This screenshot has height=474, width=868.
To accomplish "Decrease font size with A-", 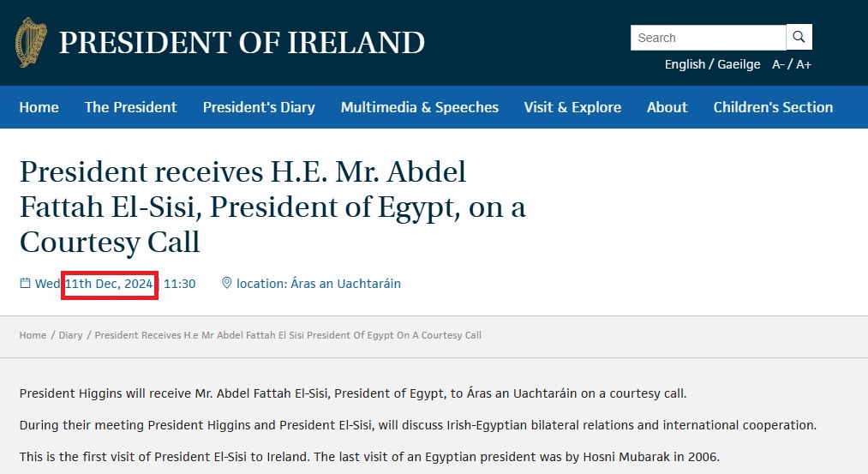I will click(778, 64).
